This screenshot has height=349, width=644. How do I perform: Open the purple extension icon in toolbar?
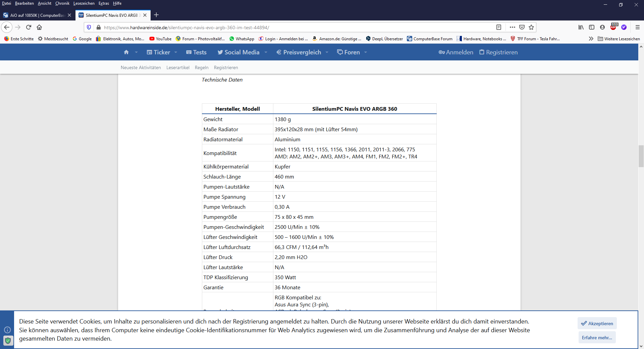point(624,27)
